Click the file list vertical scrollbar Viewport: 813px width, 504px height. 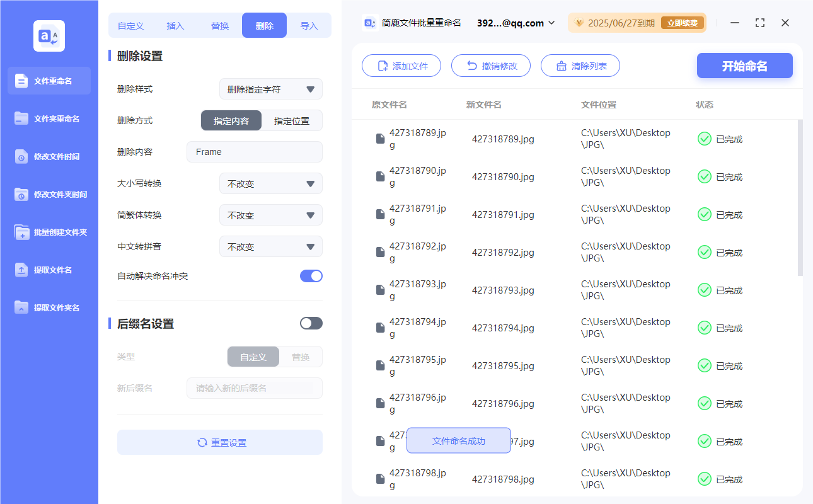pyautogui.click(x=800, y=198)
